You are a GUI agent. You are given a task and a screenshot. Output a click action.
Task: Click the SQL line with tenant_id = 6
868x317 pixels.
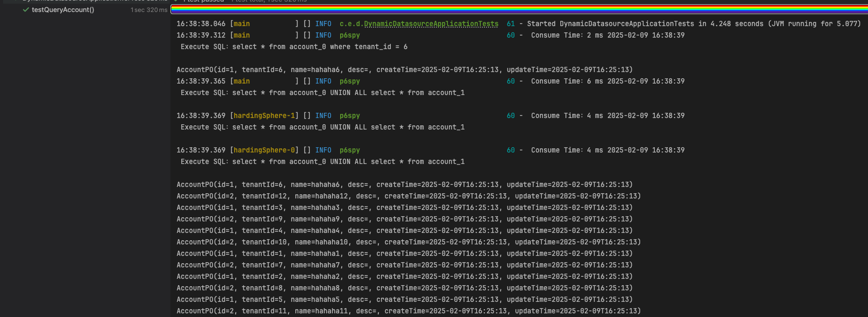tap(294, 47)
